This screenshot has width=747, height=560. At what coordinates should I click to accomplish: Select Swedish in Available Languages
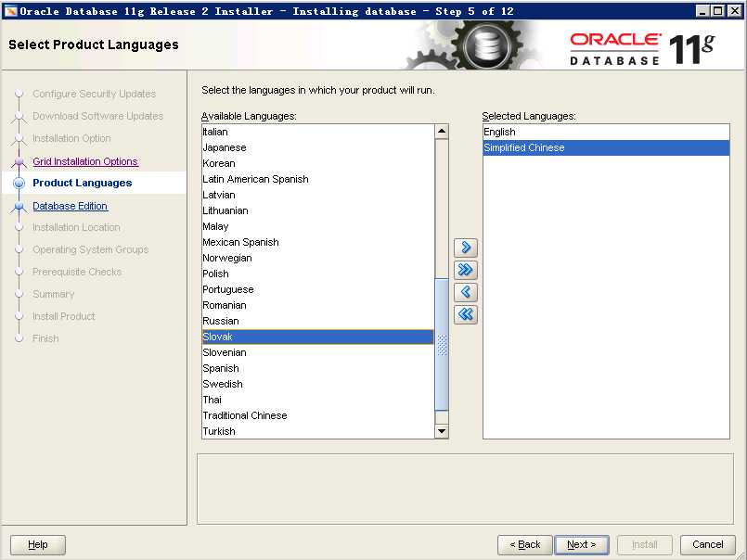tap(317, 384)
